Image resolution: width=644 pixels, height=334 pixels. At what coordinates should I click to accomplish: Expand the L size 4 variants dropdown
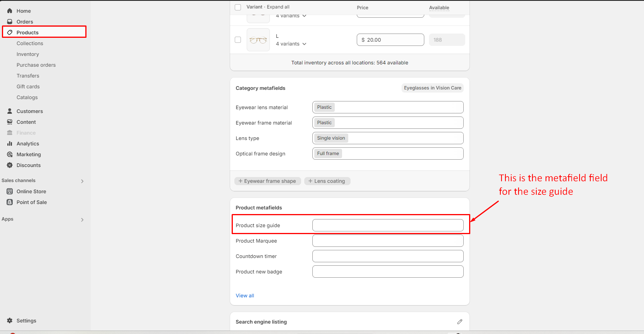click(x=291, y=44)
